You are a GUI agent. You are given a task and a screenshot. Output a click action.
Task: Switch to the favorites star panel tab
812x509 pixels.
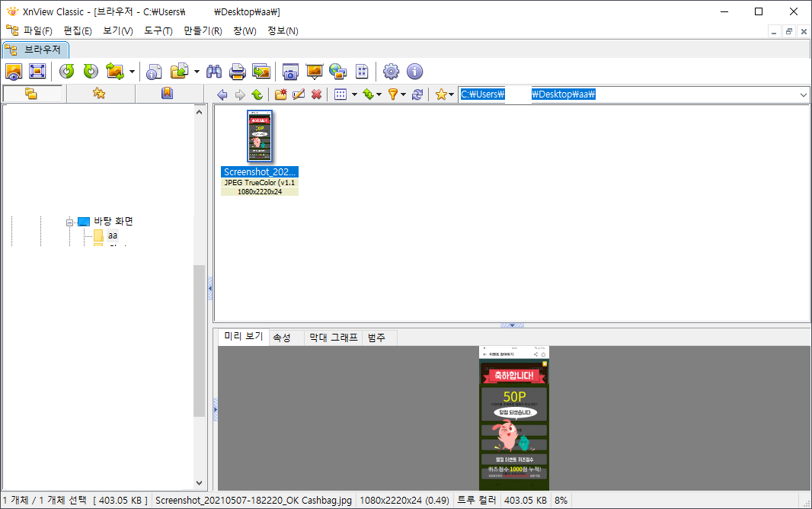point(99,94)
